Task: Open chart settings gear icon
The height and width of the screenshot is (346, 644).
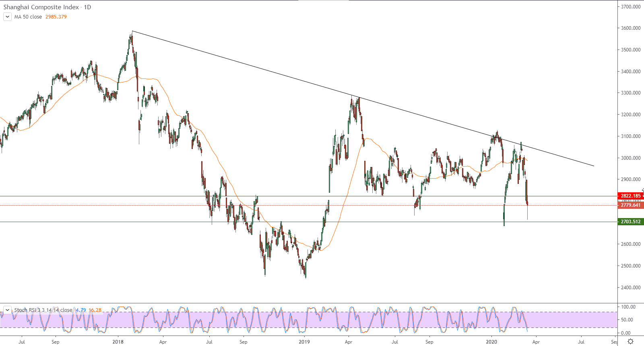Action: point(630,342)
